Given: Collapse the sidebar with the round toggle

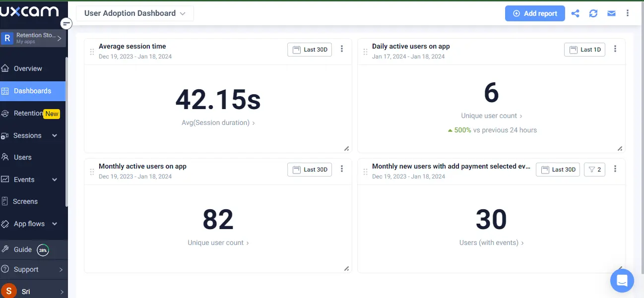Looking at the screenshot, I should pyautogui.click(x=66, y=23).
